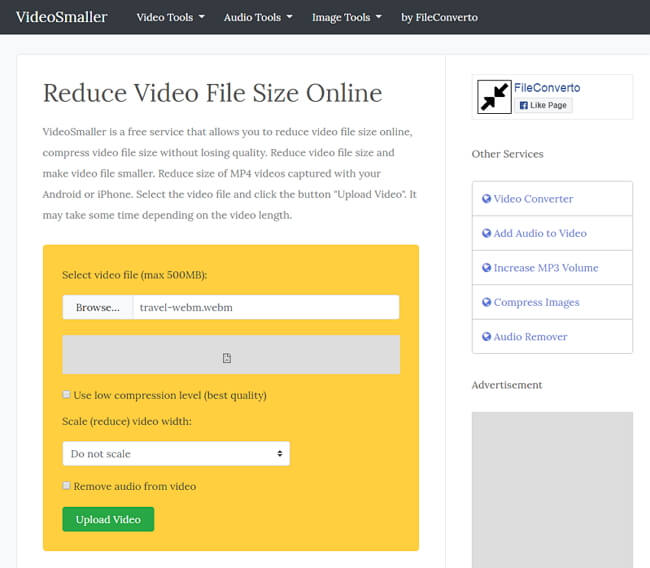Image resolution: width=650 pixels, height=568 pixels.
Task: Click the globe icon beside Increase MP3 Volume
Action: pos(486,267)
